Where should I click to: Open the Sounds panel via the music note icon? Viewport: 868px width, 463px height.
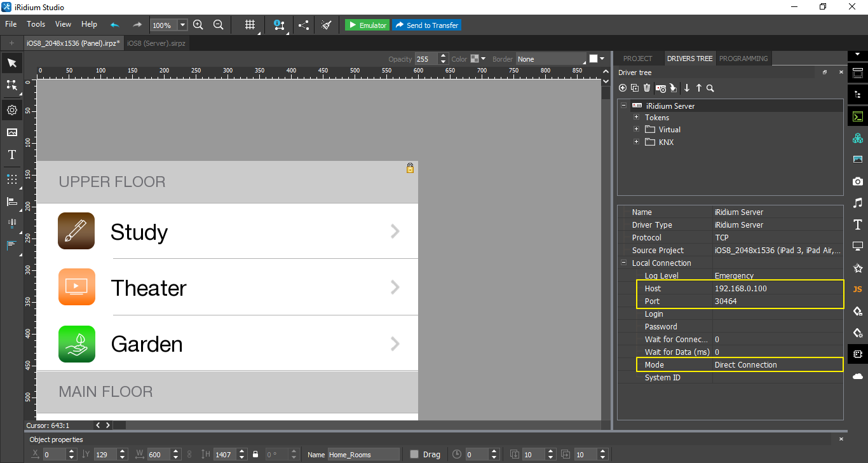pos(857,203)
